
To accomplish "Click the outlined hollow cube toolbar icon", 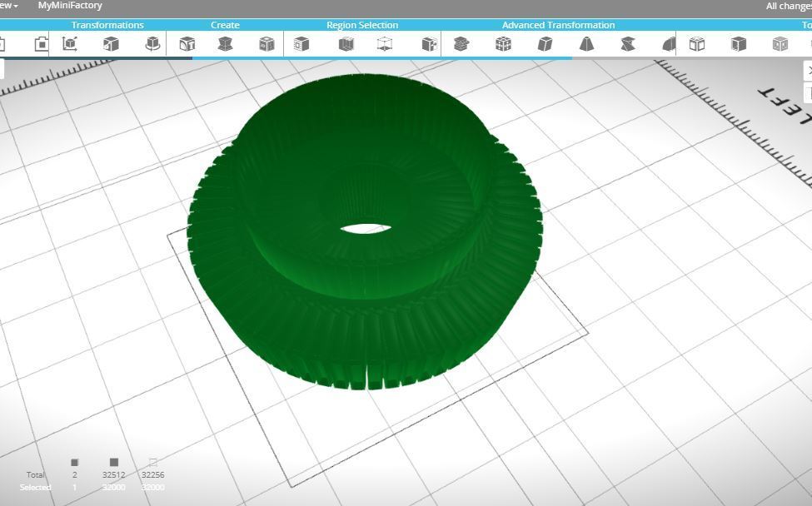I will (697, 44).
